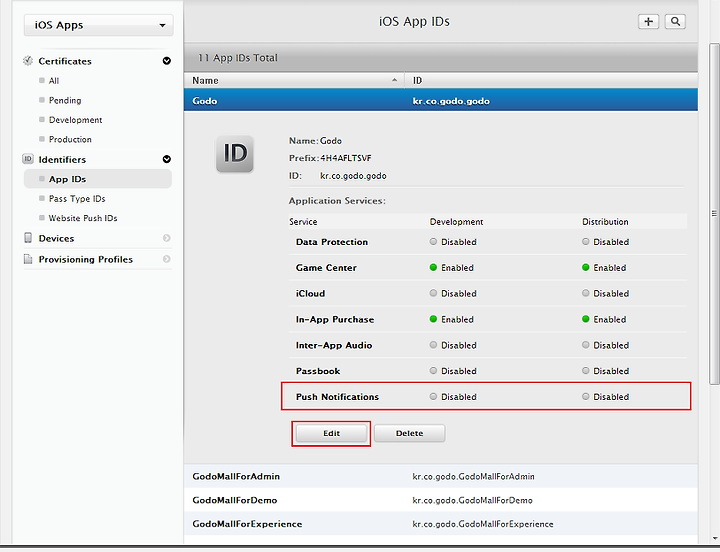The image size is (720, 552).
Task: Click the Game Center service label
Action: point(326,268)
